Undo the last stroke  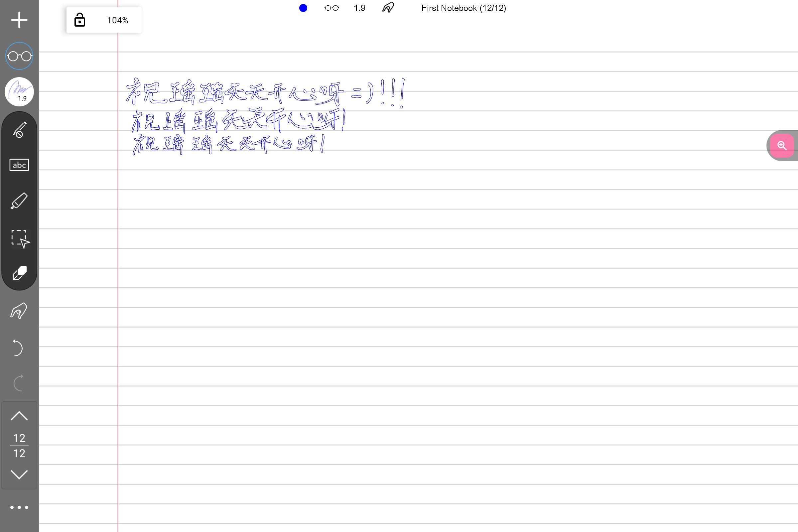(17, 348)
